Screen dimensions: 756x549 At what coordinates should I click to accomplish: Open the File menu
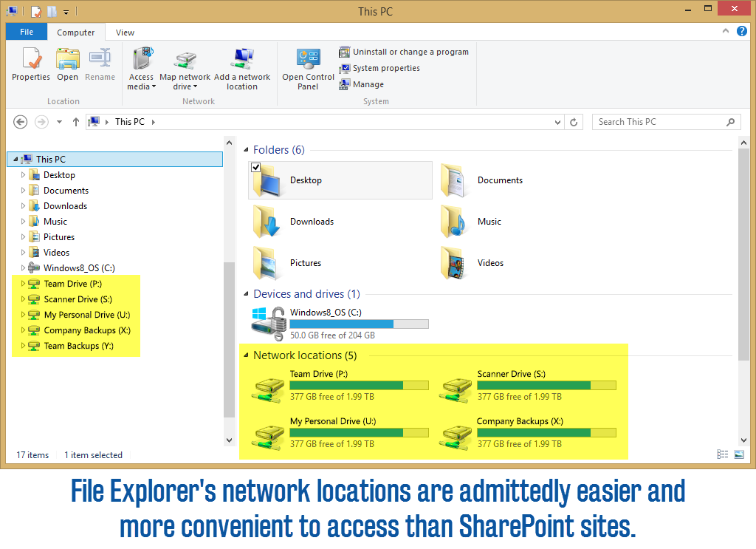pyautogui.click(x=26, y=32)
